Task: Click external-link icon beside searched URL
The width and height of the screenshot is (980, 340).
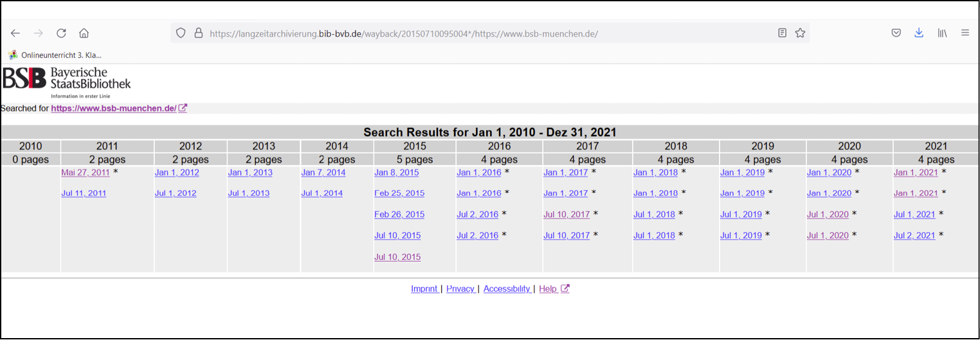Action: tap(183, 108)
